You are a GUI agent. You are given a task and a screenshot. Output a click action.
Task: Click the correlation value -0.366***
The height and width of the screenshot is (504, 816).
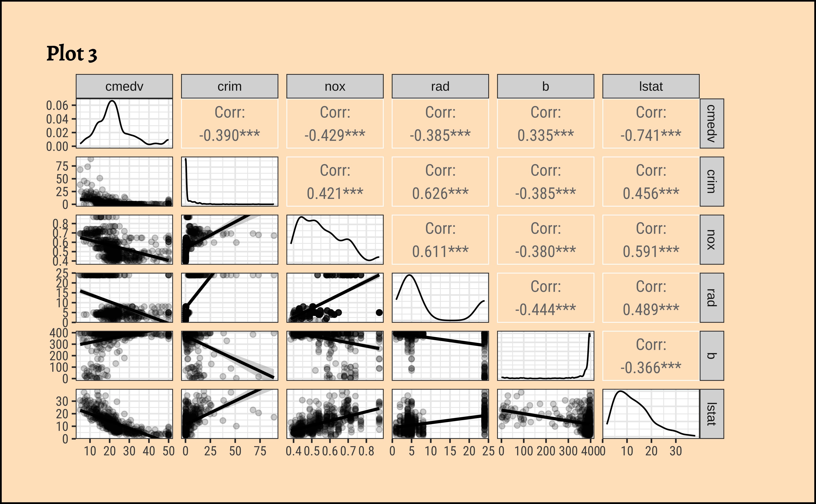(651, 367)
